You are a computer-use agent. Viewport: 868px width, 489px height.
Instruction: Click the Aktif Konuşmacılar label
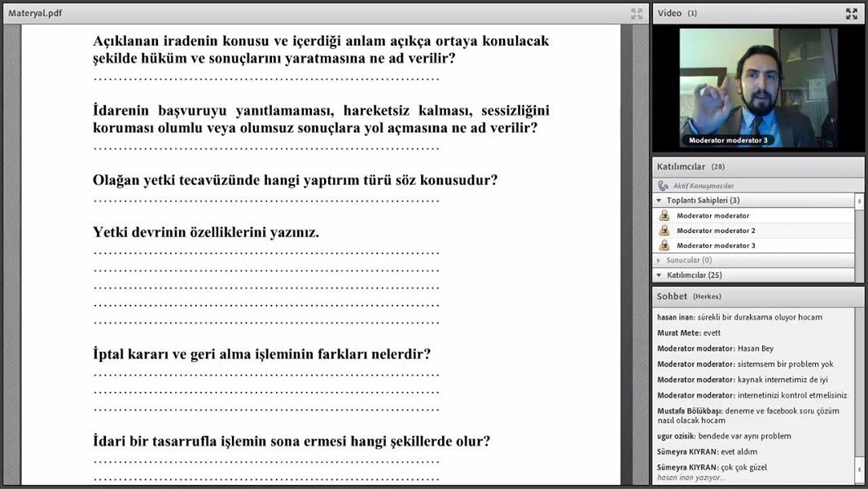(x=704, y=186)
